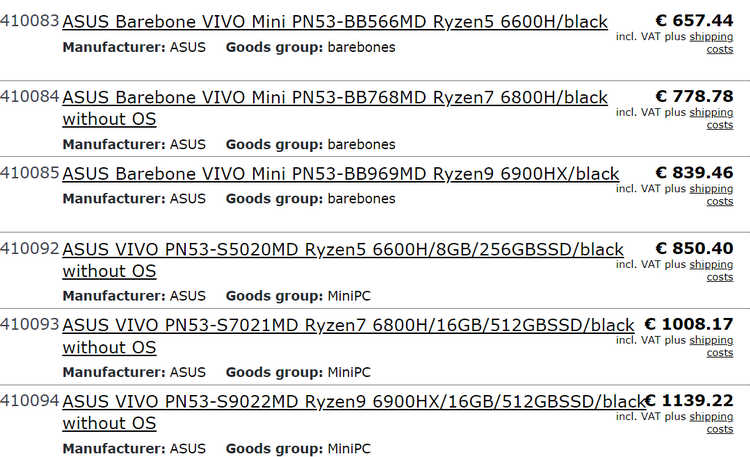Click item number 410094
The image size is (750, 457).
point(30,402)
